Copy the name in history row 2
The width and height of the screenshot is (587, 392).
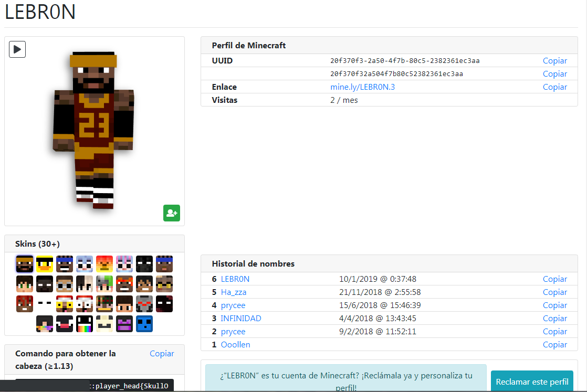[555, 332]
